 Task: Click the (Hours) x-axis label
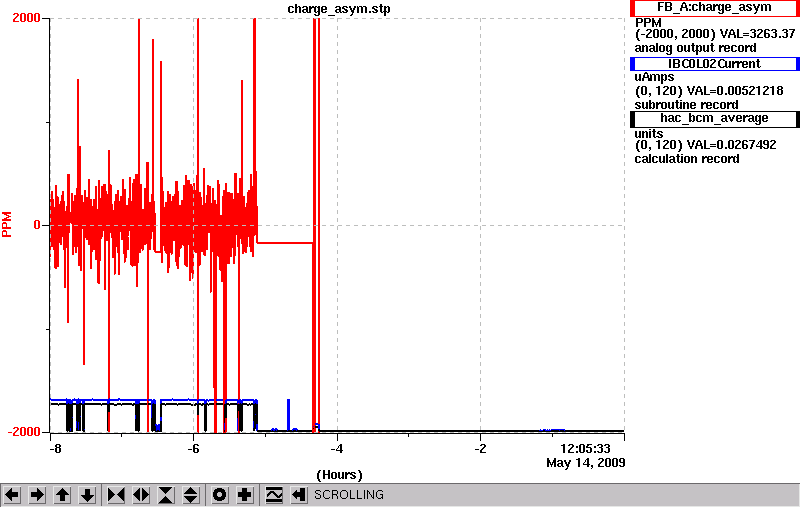pos(339,475)
